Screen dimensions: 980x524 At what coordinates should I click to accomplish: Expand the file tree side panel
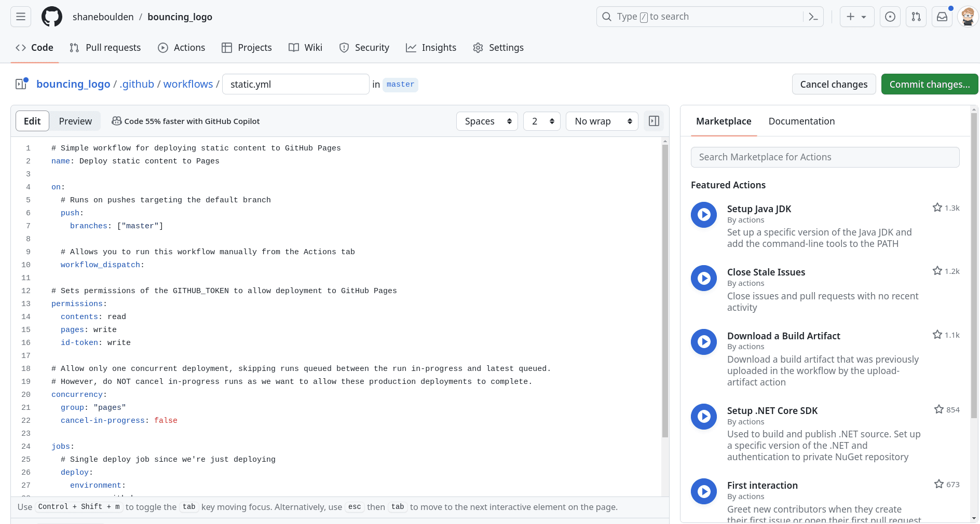(x=21, y=84)
